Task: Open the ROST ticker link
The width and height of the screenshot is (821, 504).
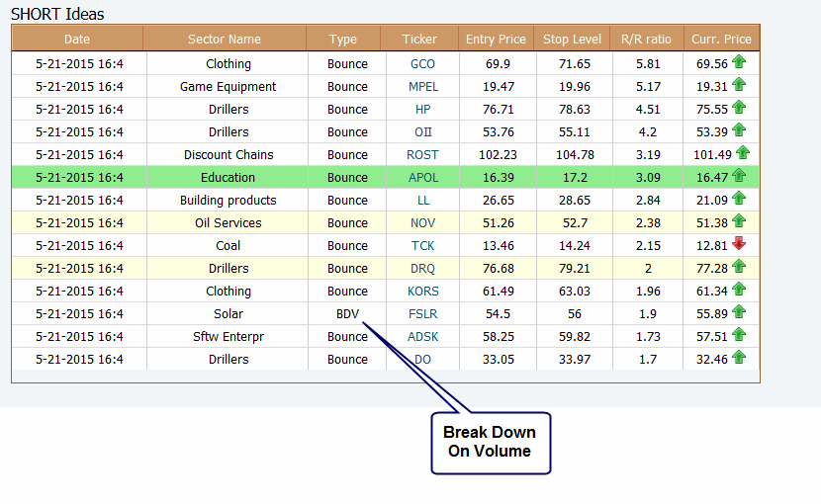Action: tap(422, 155)
